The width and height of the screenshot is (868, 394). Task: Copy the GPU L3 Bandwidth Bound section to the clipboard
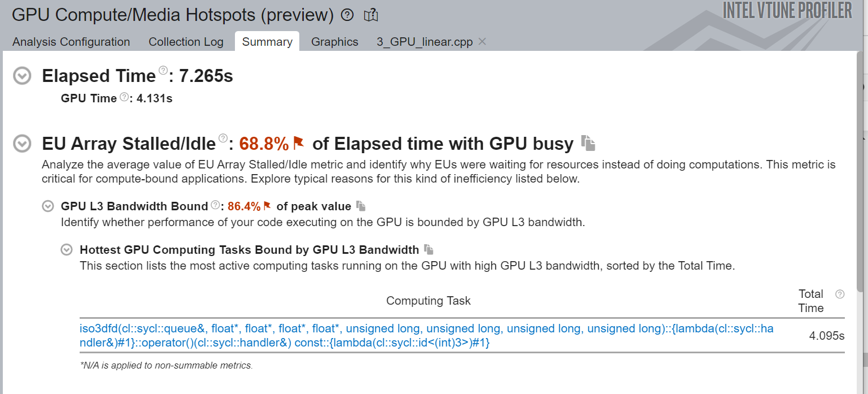pos(361,206)
